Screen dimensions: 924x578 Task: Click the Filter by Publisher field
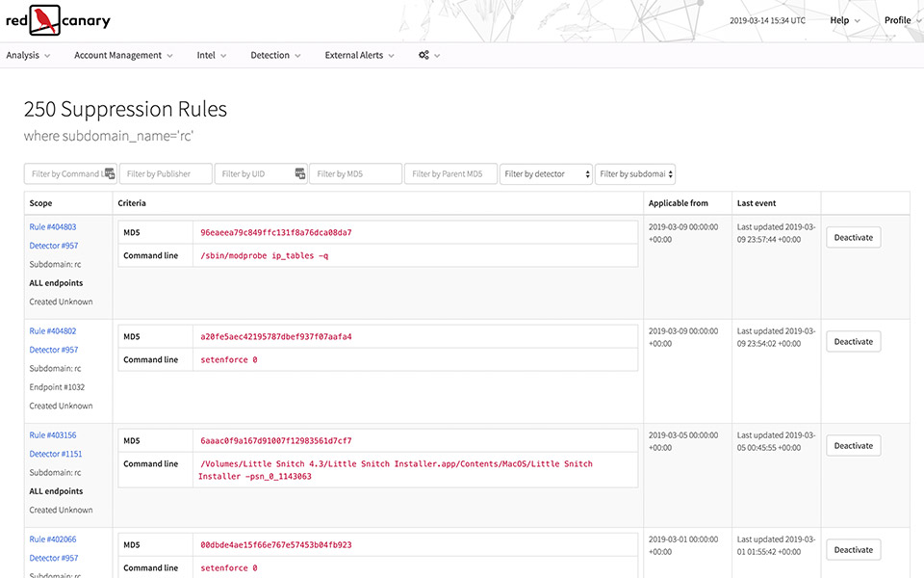(x=166, y=174)
